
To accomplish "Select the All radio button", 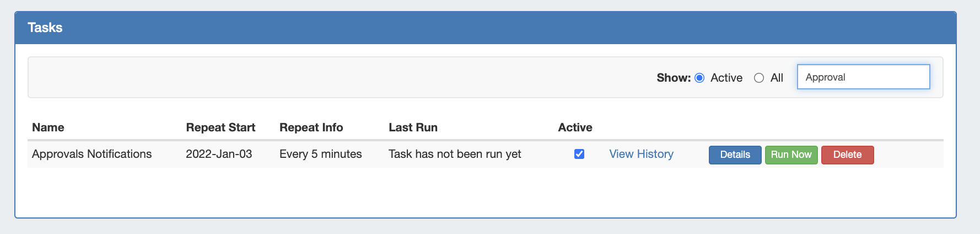I will pyautogui.click(x=759, y=78).
